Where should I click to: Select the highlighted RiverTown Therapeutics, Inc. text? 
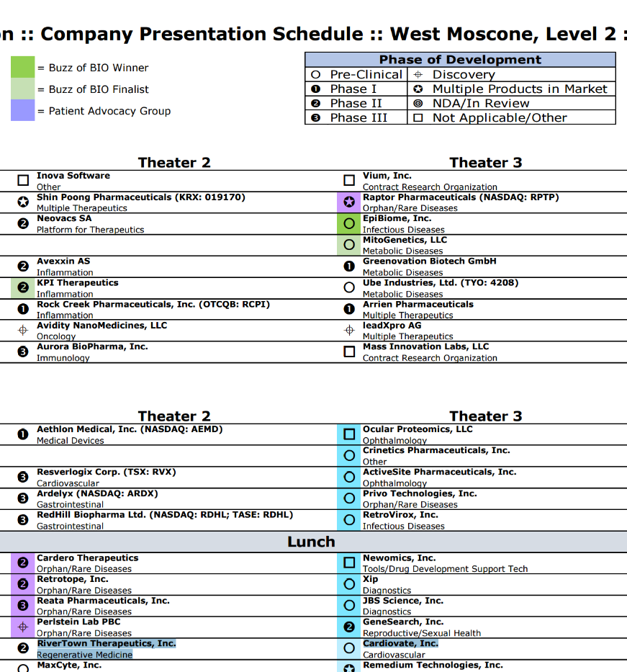coord(107,644)
